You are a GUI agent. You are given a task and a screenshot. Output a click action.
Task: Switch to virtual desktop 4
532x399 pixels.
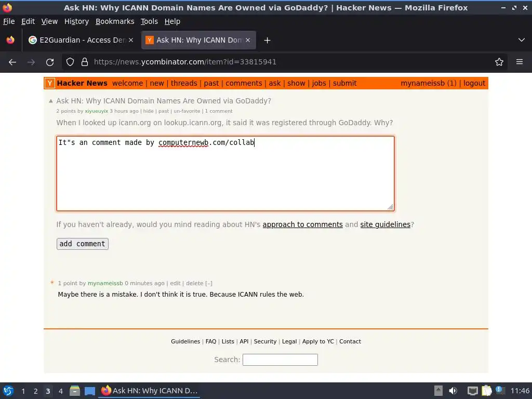pos(60,391)
